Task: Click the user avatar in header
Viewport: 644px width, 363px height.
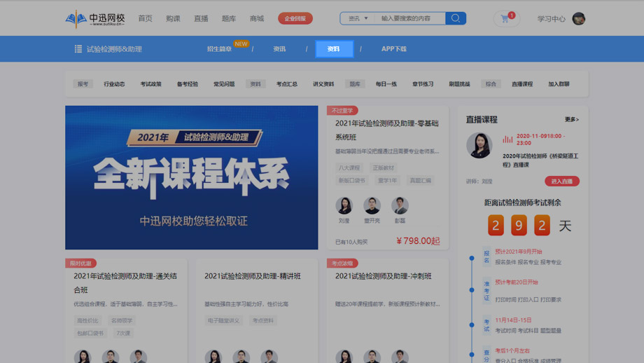Action: click(x=579, y=19)
